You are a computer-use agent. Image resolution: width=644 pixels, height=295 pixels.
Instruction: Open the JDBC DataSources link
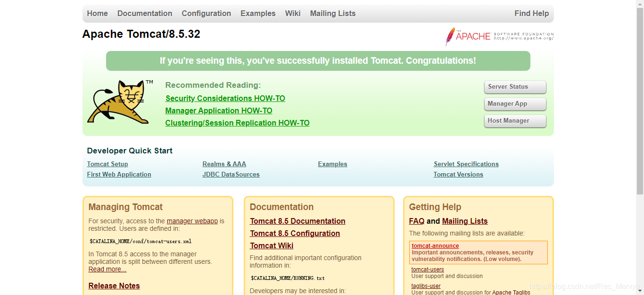tap(231, 174)
